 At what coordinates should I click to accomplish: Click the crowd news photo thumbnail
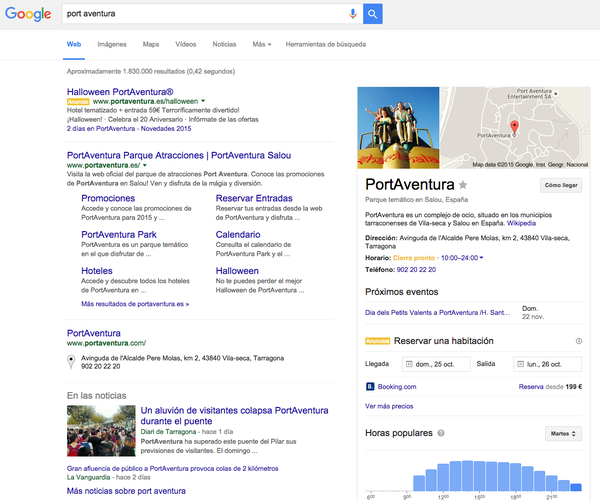pyautogui.click(x=101, y=431)
